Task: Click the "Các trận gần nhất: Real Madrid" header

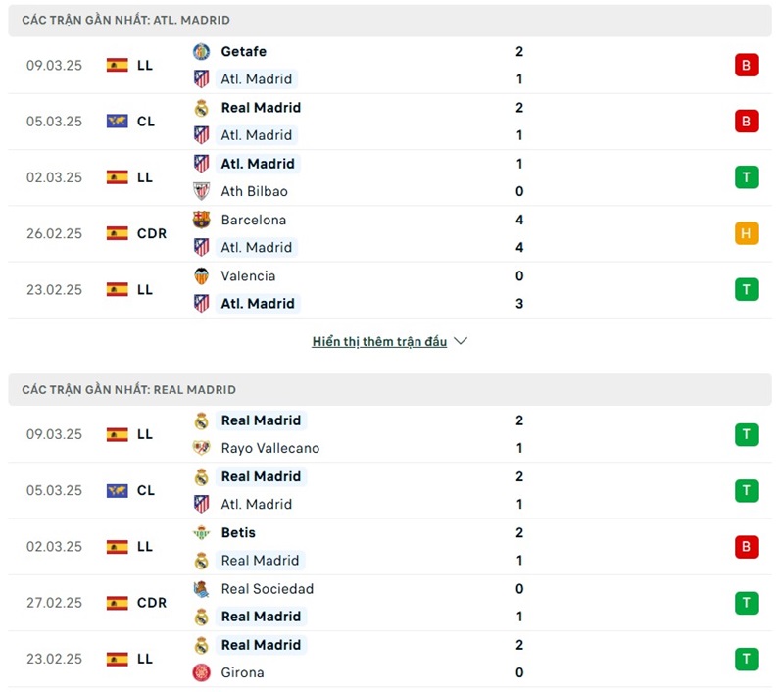Action: pos(128,389)
